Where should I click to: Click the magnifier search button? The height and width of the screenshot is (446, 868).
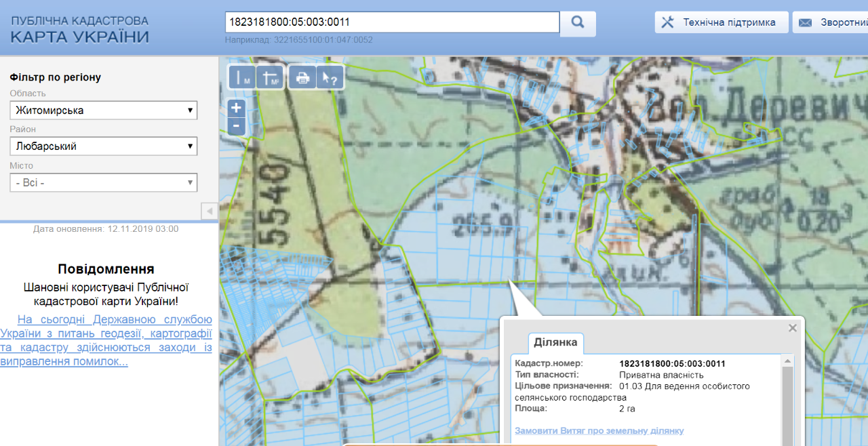point(578,22)
